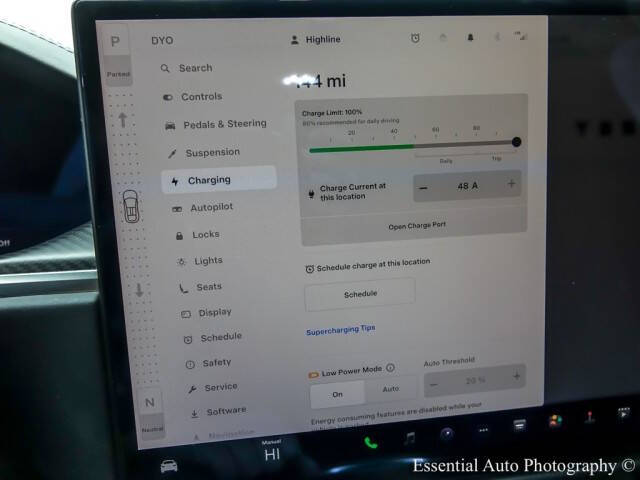
Task: Open Lights settings
Action: pos(200,261)
